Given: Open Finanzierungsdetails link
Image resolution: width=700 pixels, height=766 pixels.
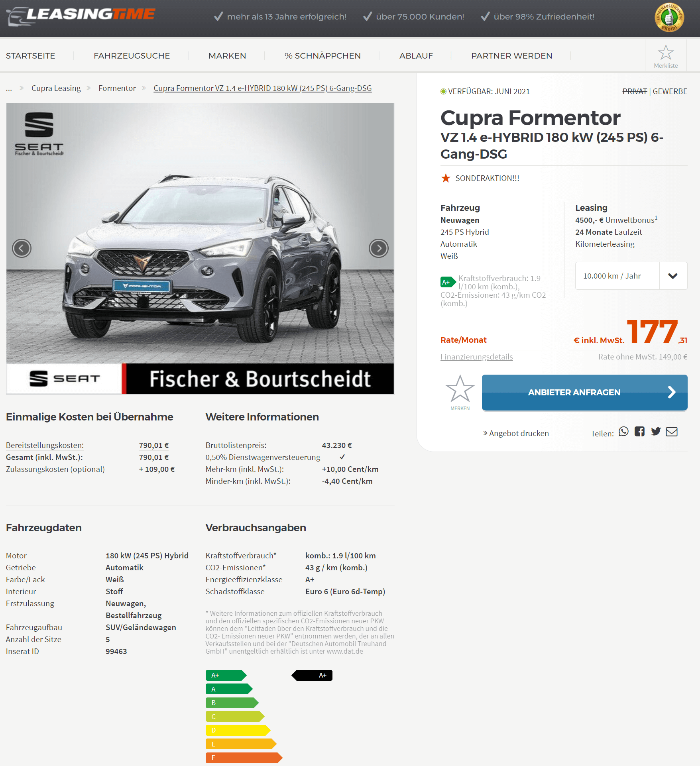Looking at the screenshot, I should coord(476,357).
